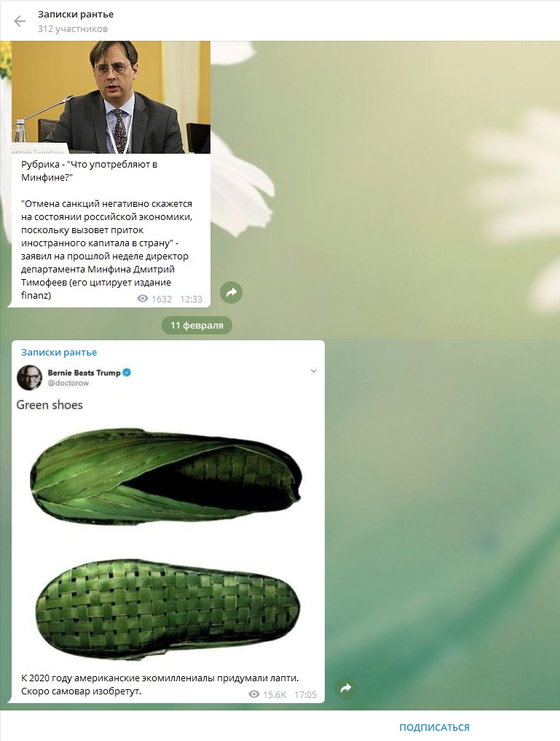Click the Bernie Beats Trump account name
Viewport: 560px width, 741px height.
click(84, 372)
